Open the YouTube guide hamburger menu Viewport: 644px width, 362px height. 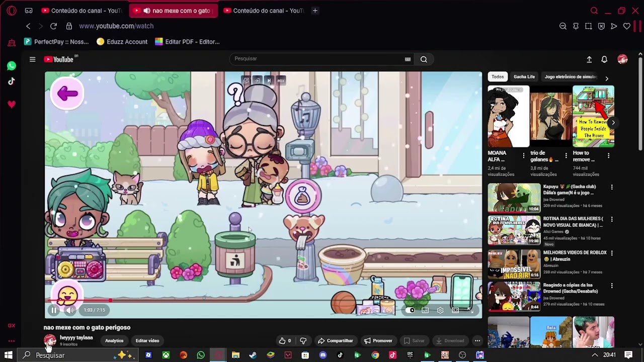pyautogui.click(x=32, y=59)
